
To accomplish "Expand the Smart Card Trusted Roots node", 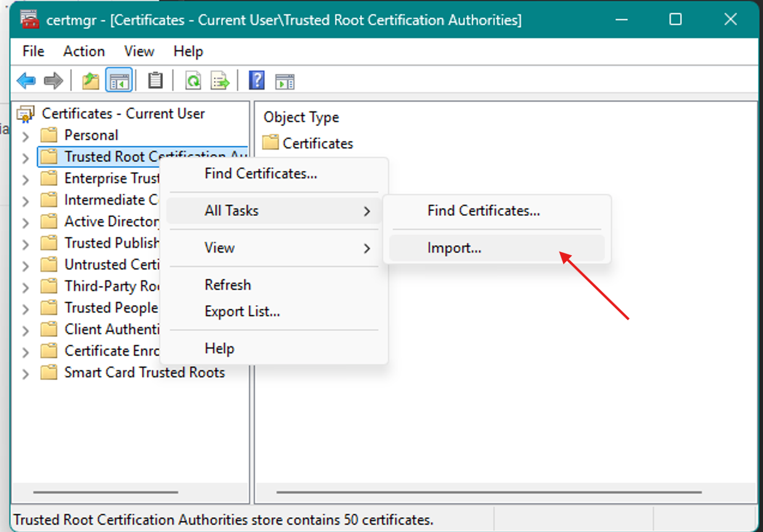I will [x=25, y=372].
